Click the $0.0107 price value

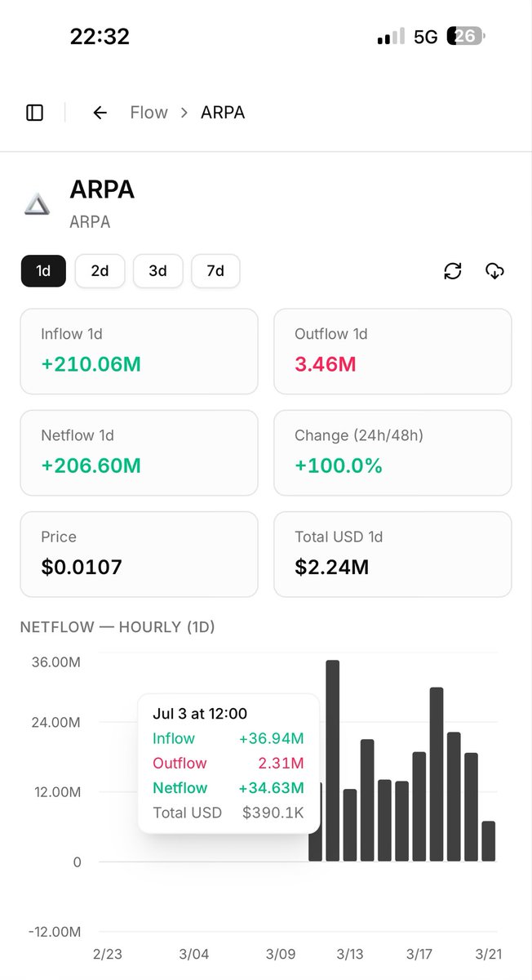point(82,567)
